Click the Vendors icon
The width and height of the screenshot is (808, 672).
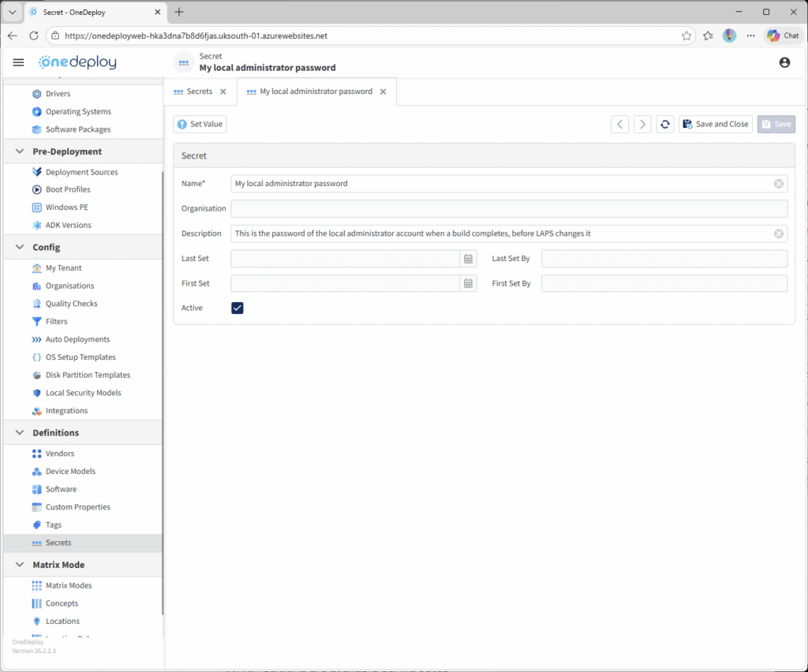pyautogui.click(x=36, y=454)
